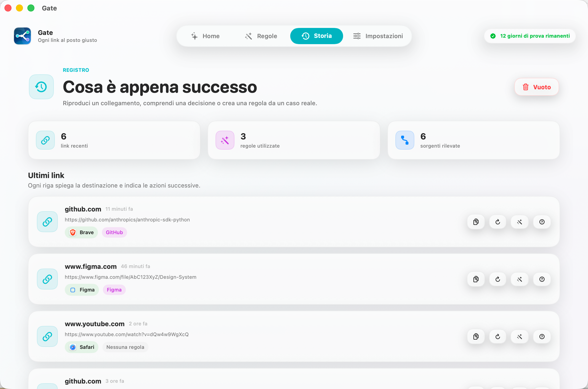Image resolution: width=588 pixels, height=389 pixels.
Task: Create a rule from the github.com entry
Action: 519,222
